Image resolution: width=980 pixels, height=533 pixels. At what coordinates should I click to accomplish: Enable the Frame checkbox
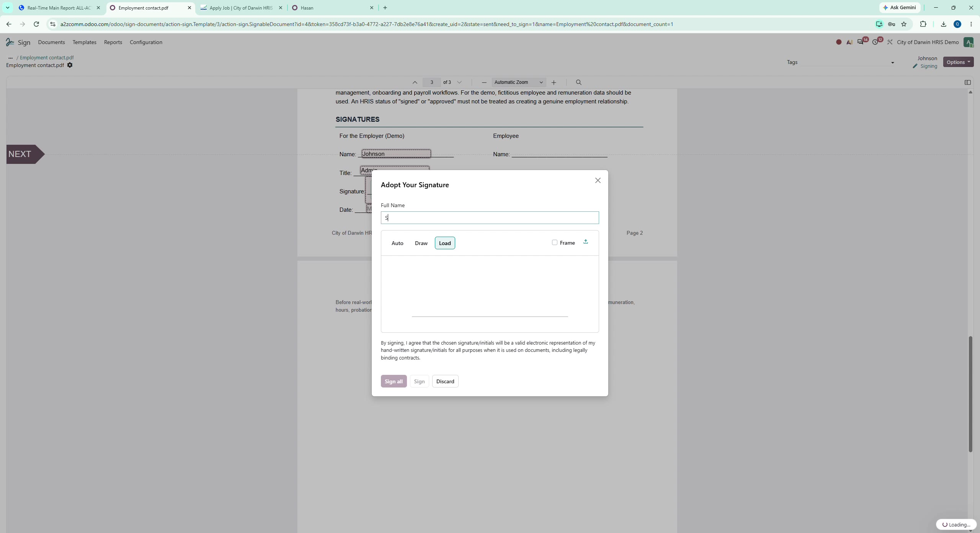554,242
